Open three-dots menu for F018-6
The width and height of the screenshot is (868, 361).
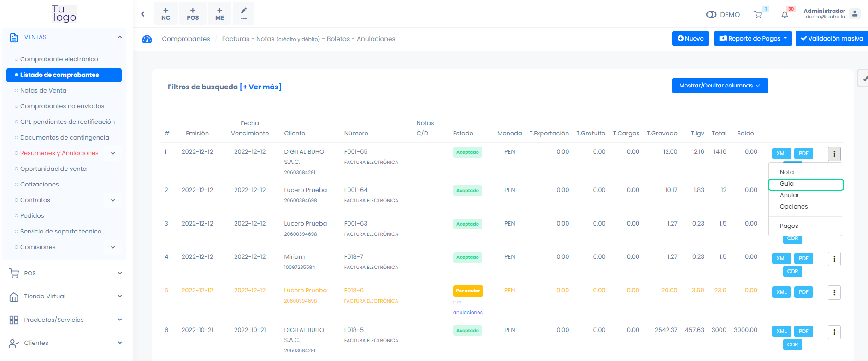(834, 292)
